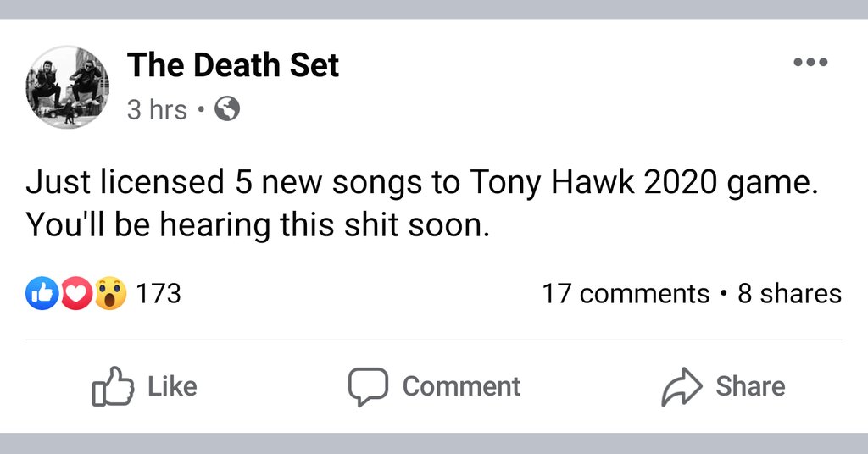Click the bullet separator beside 3 hrs
This screenshot has height=454, width=868.
201,109
